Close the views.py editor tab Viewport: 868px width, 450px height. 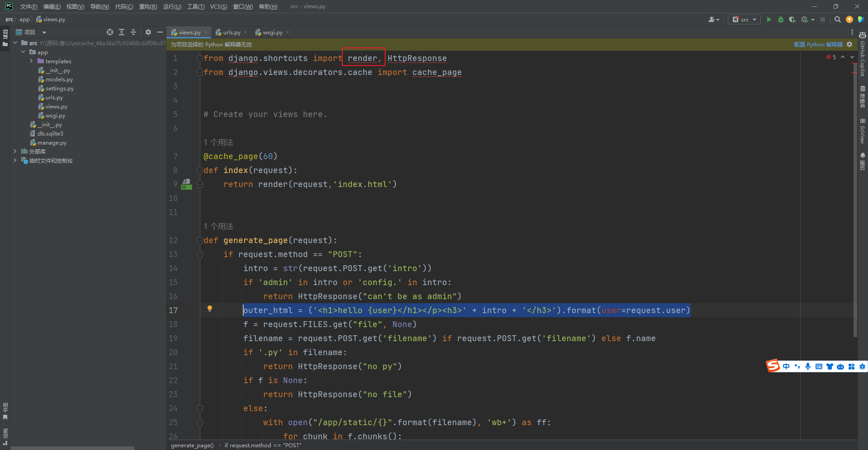click(206, 32)
